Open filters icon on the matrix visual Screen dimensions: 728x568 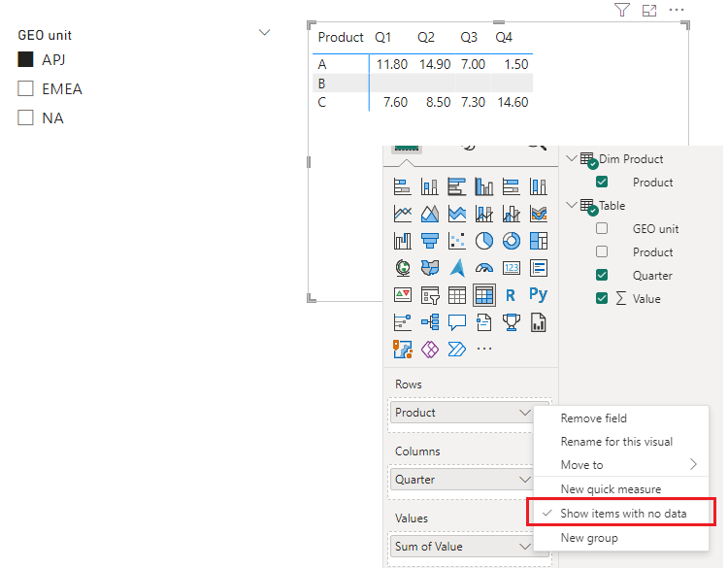(621, 10)
